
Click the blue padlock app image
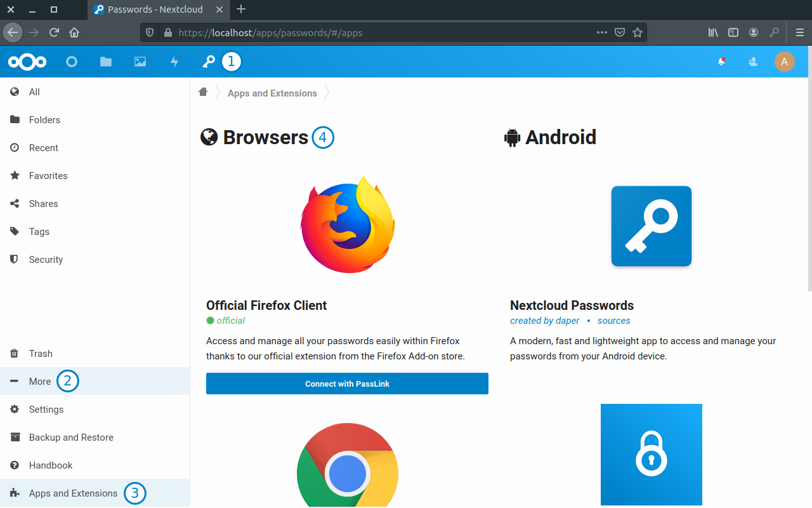[x=652, y=455]
